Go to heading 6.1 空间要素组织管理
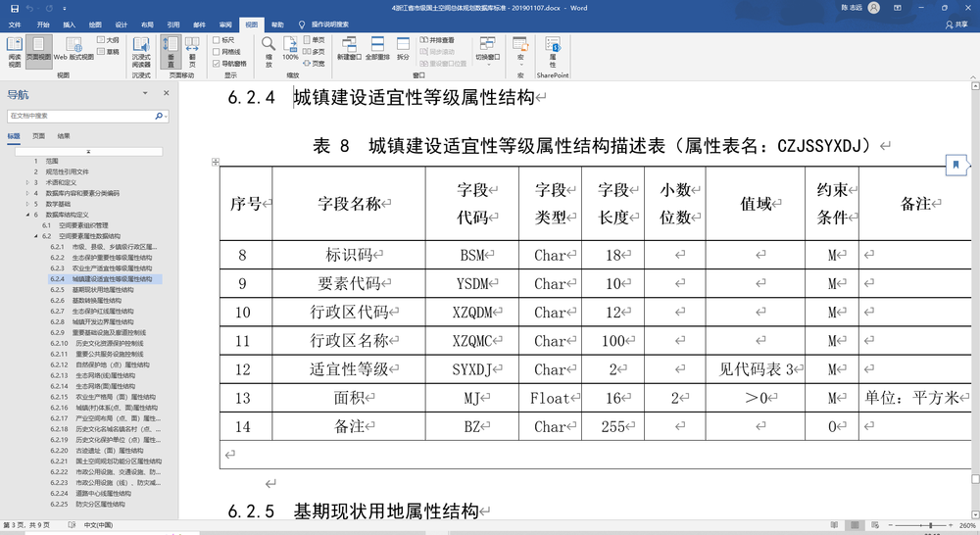Viewport: 980px width, 535px height. (x=83, y=225)
